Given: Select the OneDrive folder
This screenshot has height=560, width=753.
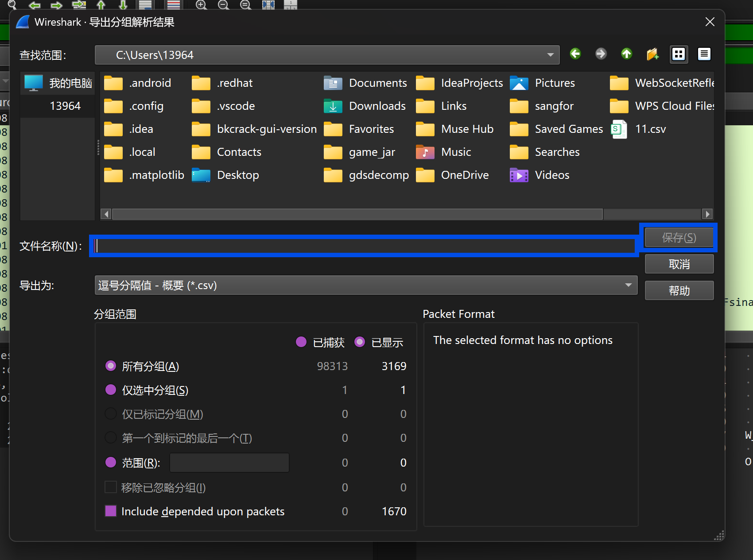Looking at the screenshot, I should tap(452, 175).
